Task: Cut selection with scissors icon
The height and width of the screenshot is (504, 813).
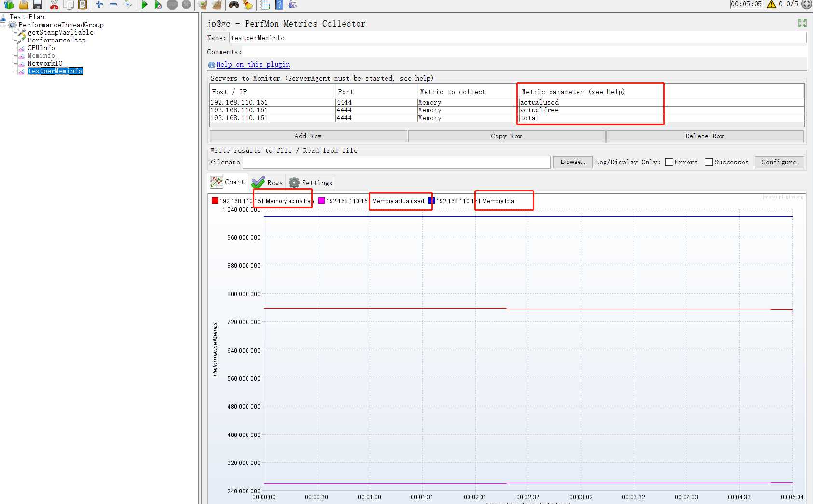Action: 54,4
